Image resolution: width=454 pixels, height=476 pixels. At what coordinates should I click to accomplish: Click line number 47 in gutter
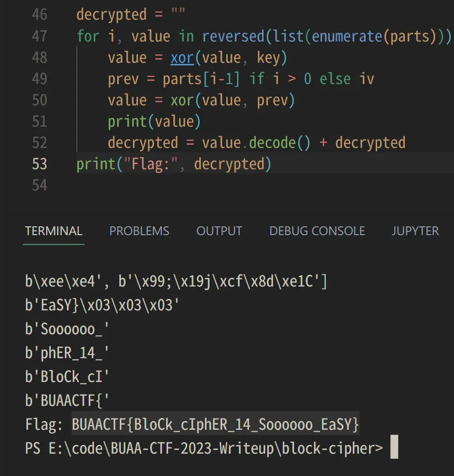point(39,36)
